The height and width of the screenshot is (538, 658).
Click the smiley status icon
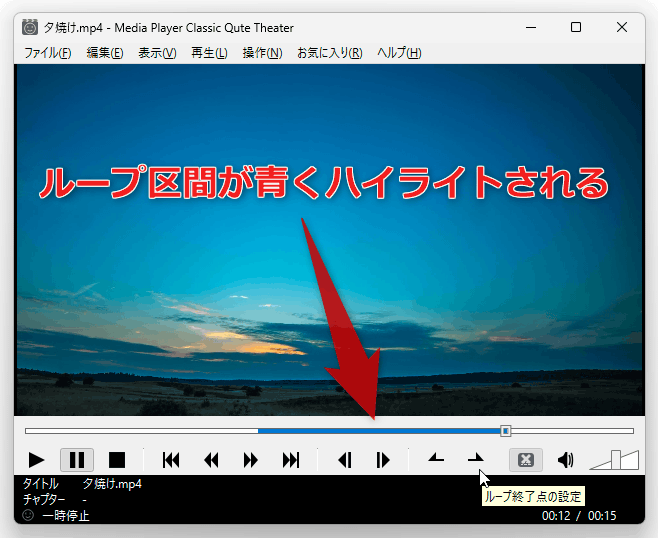(28, 515)
